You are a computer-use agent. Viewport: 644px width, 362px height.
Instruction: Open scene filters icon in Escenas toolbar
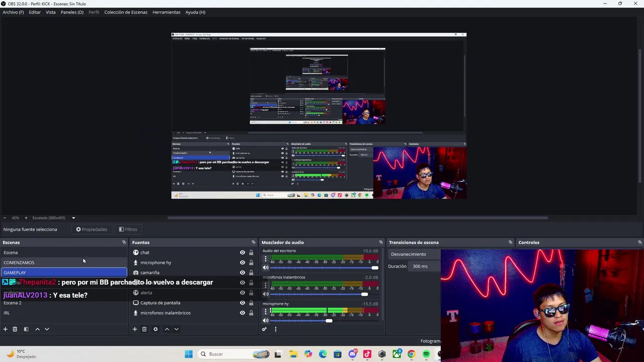(26, 329)
